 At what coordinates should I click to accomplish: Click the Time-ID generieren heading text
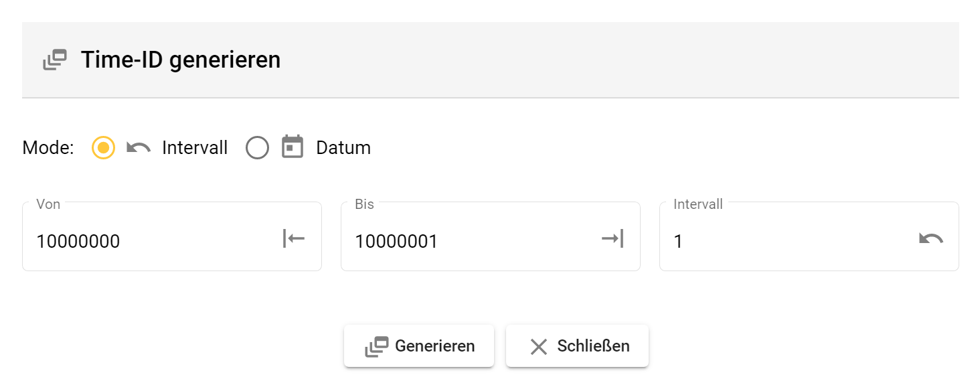click(x=181, y=60)
